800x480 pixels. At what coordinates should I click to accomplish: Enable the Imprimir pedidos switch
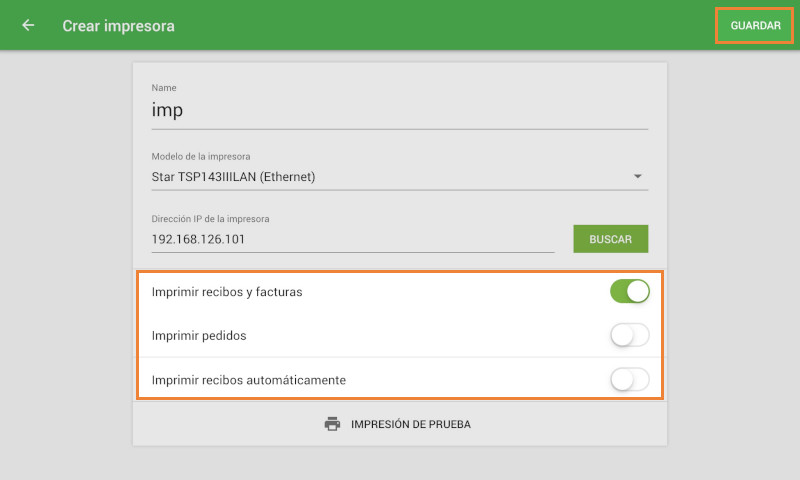click(x=629, y=336)
